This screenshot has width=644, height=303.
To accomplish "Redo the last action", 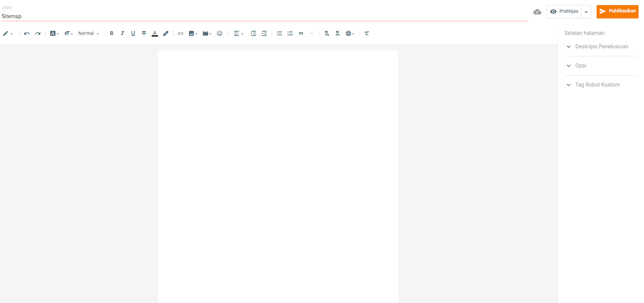I will (37, 34).
